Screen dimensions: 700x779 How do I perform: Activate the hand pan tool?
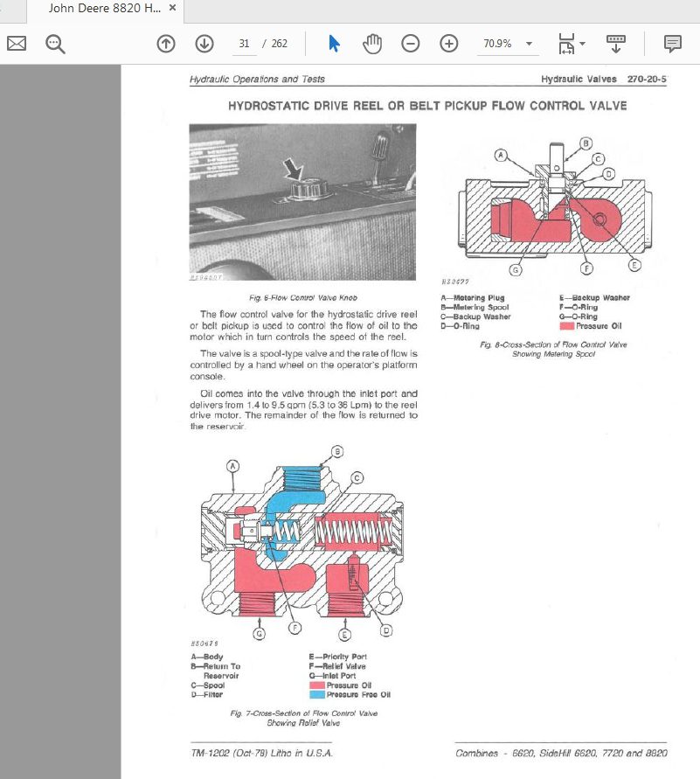(371, 44)
